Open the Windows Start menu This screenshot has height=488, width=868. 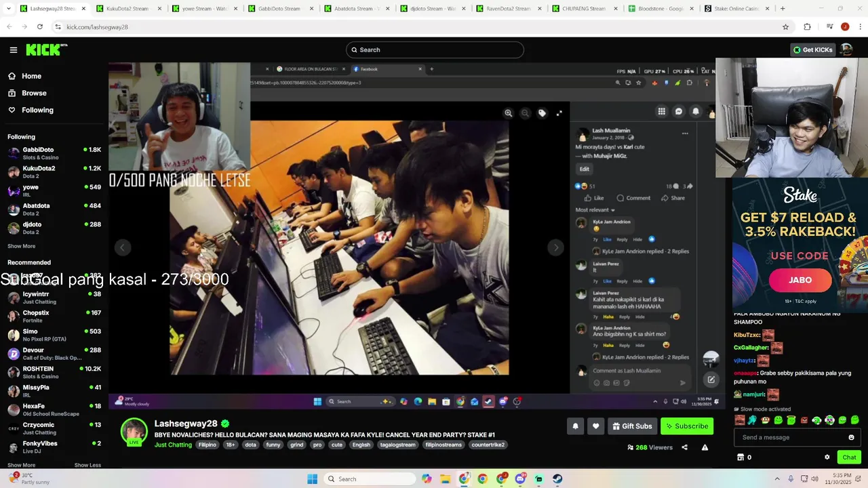312,479
